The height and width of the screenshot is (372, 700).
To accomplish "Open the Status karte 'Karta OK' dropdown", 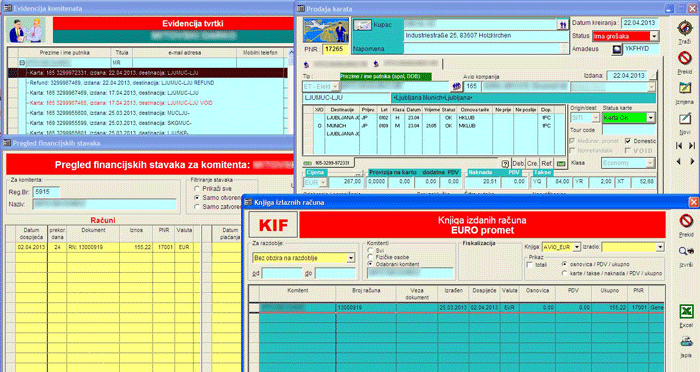I will pyautogui.click(x=651, y=118).
